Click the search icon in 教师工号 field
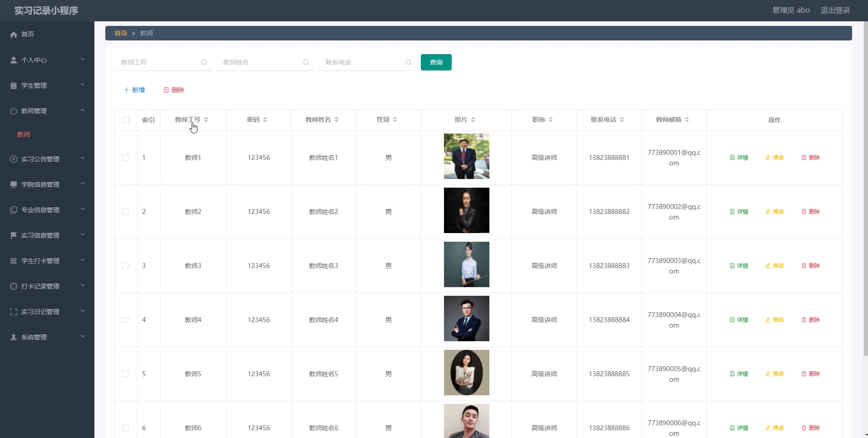 204,62
